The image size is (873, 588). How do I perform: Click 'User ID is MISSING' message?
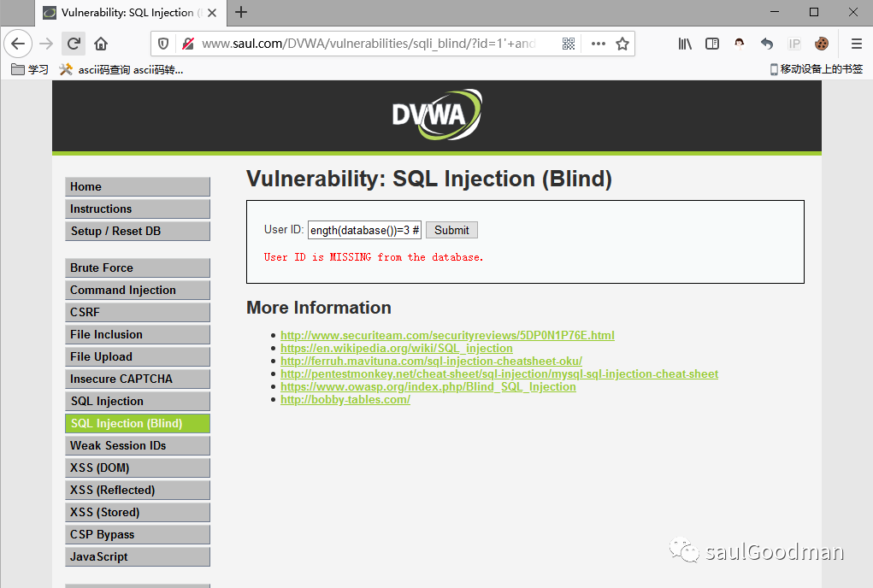pos(374,257)
